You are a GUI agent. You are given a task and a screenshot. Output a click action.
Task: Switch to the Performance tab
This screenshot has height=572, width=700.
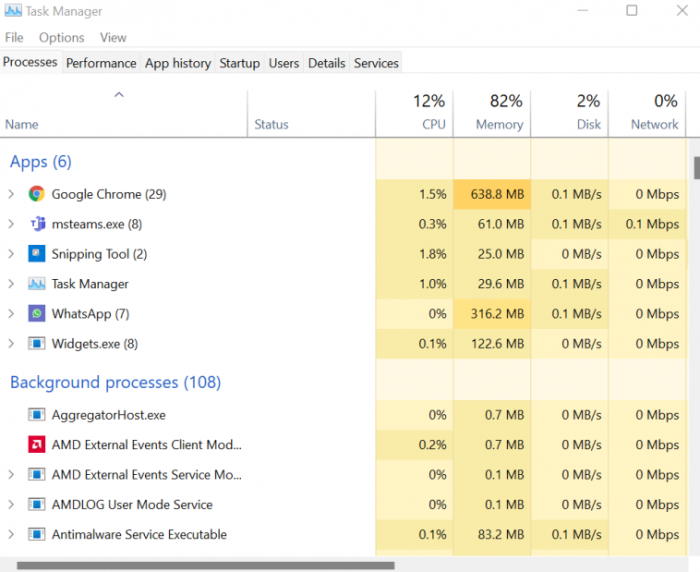(x=101, y=63)
